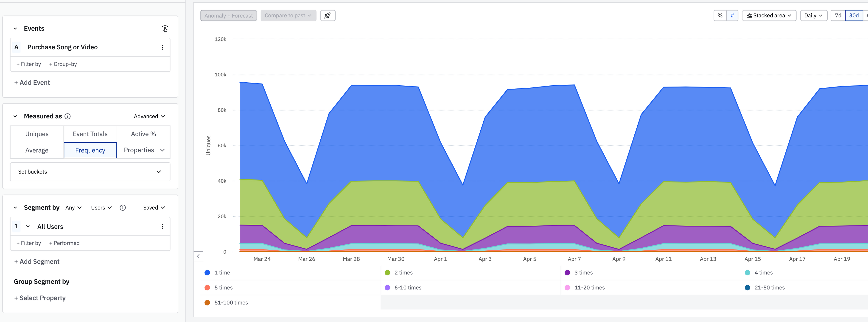Image resolution: width=868 pixels, height=322 pixels.
Task: Open three-dot menu for All Users segment
Action: (x=162, y=226)
